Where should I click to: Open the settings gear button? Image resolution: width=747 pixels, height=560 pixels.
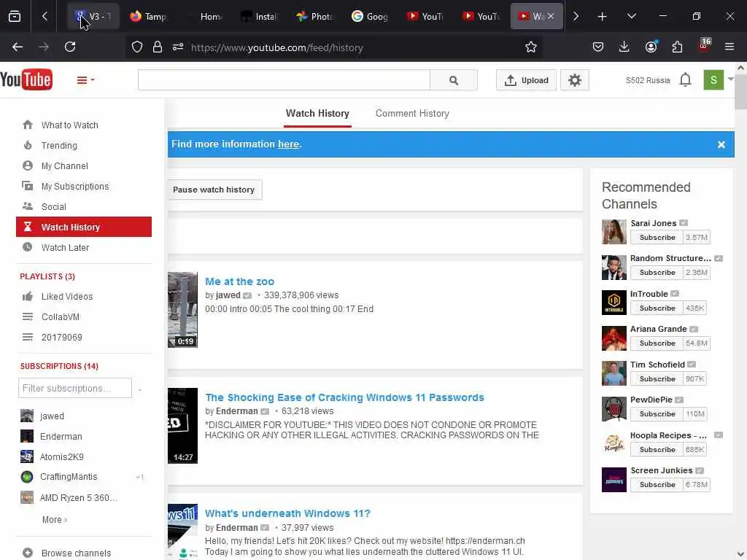point(575,80)
